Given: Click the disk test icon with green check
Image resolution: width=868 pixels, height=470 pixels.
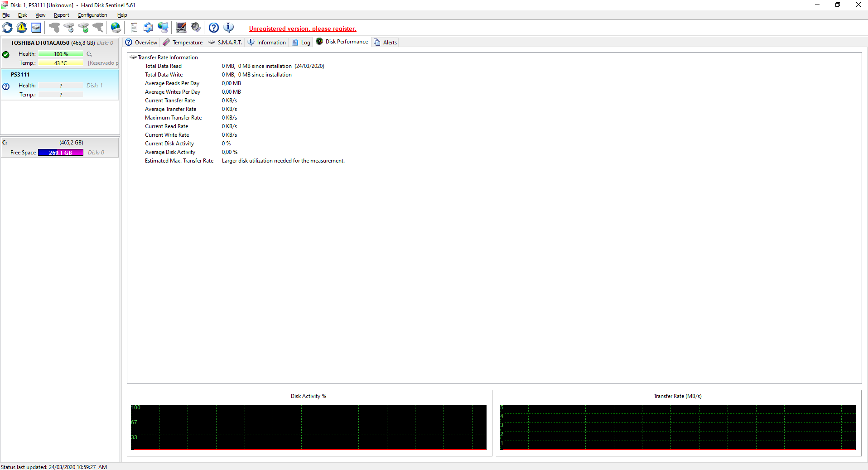Looking at the screenshot, I should (83, 28).
